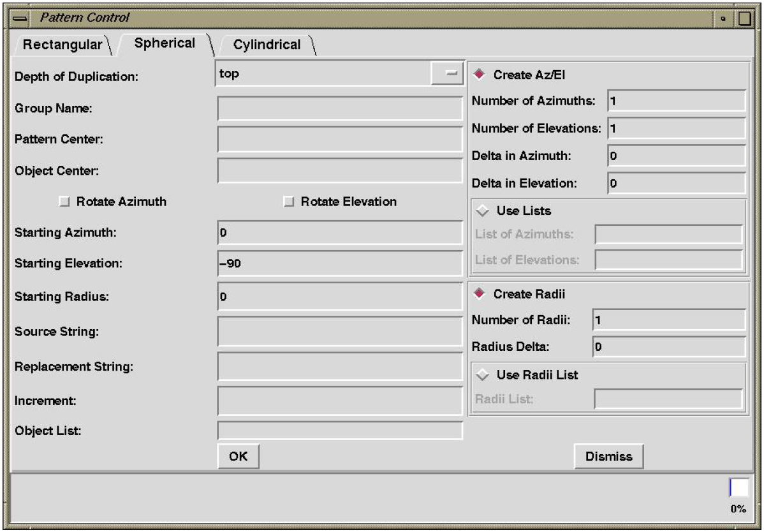This screenshot has height=532, width=764.
Task: Select the Use Lists radio button
Action: pyautogui.click(x=482, y=211)
